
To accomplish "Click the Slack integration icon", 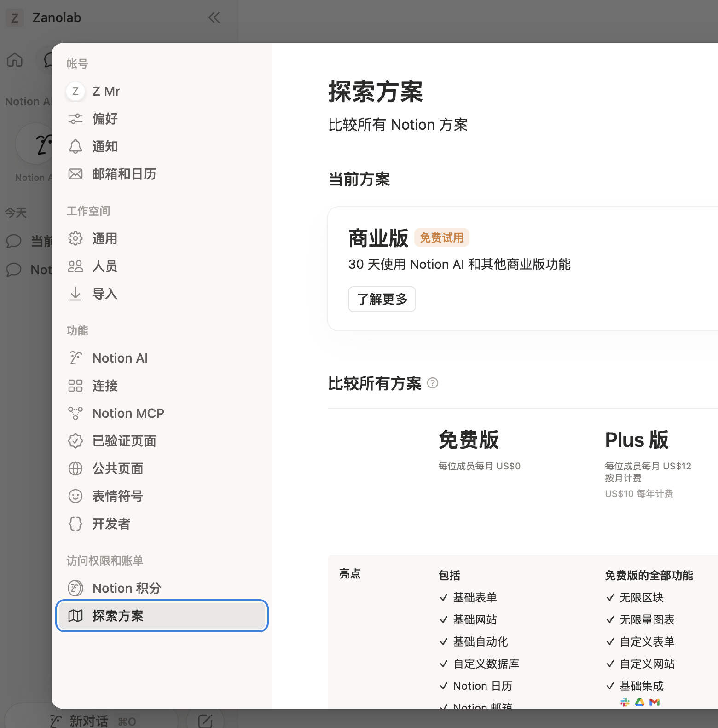I will pos(625,702).
